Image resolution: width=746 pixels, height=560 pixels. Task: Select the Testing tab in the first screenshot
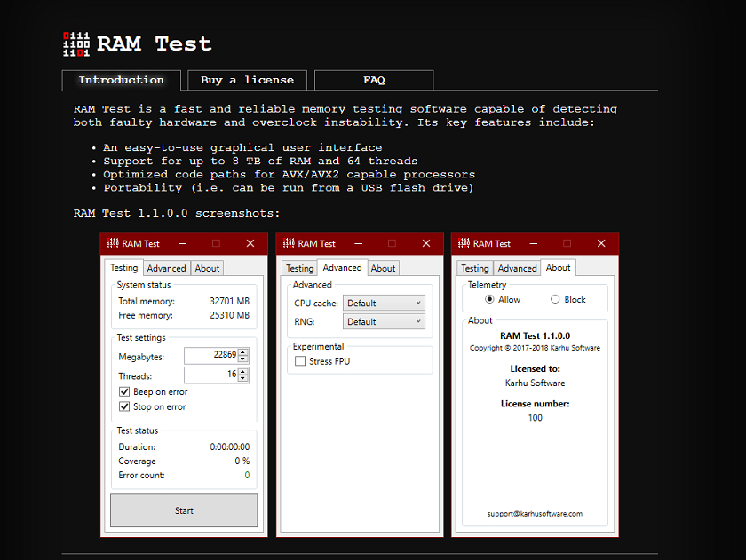click(123, 267)
